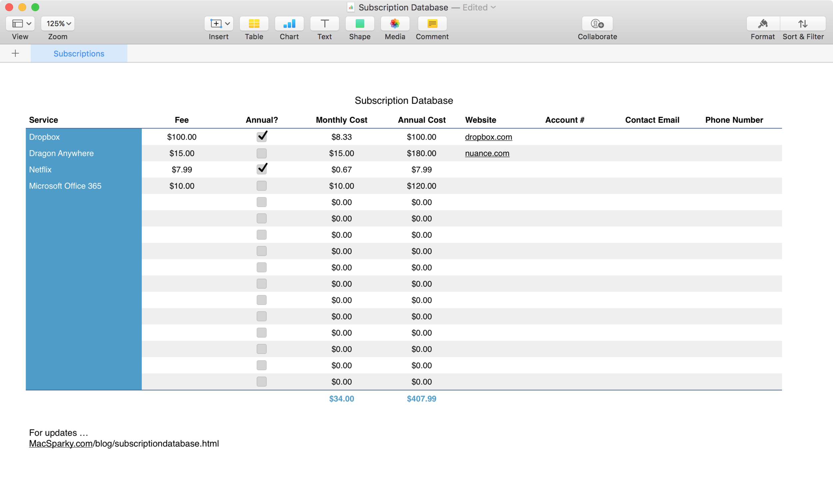Image resolution: width=833 pixels, height=504 pixels.
Task: Switch to the Subscriptions sheet tab
Action: coord(79,53)
